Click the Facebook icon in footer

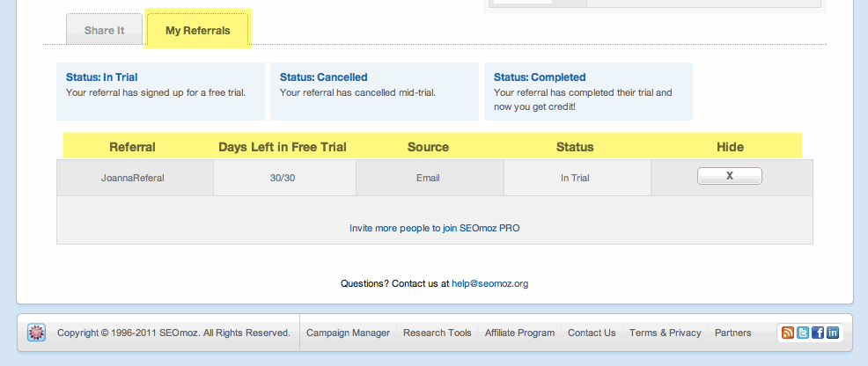[x=817, y=333]
